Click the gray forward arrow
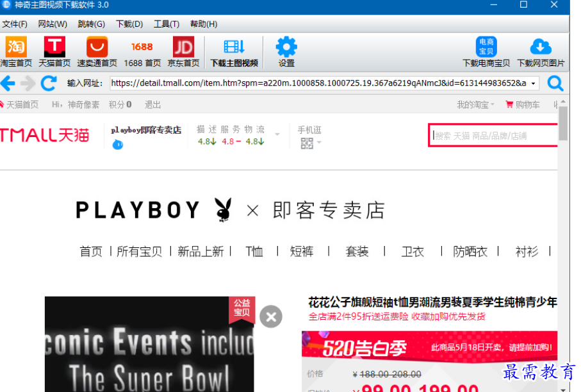Screen dimensions: 581x392 (x=28, y=83)
